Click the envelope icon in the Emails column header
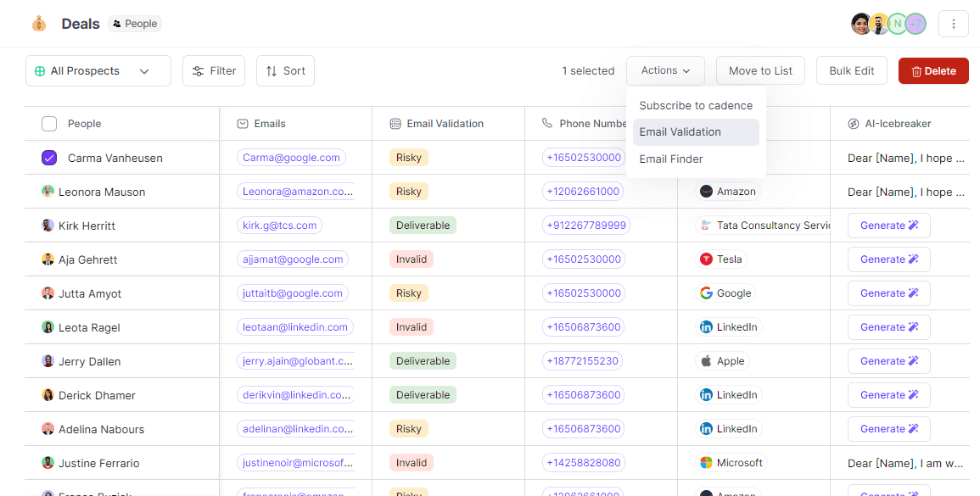This screenshot has width=980, height=496. point(242,123)
